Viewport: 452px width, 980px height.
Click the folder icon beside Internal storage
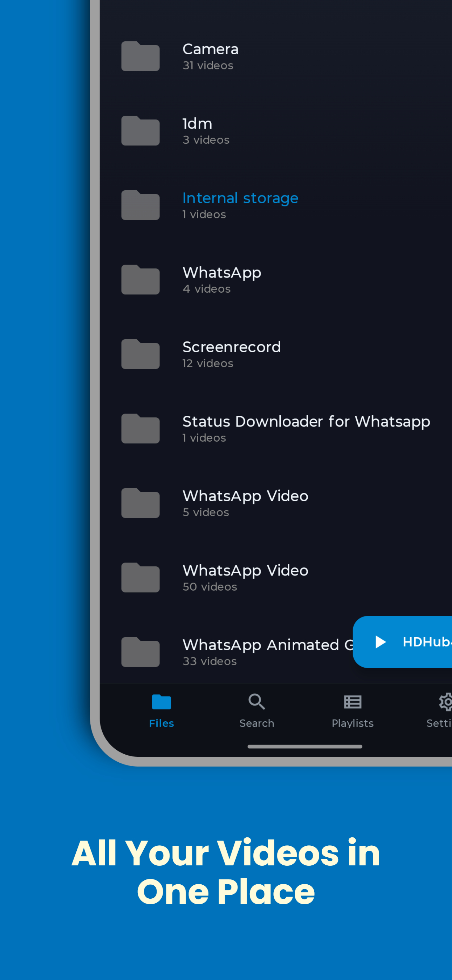[x=141, y=205]
